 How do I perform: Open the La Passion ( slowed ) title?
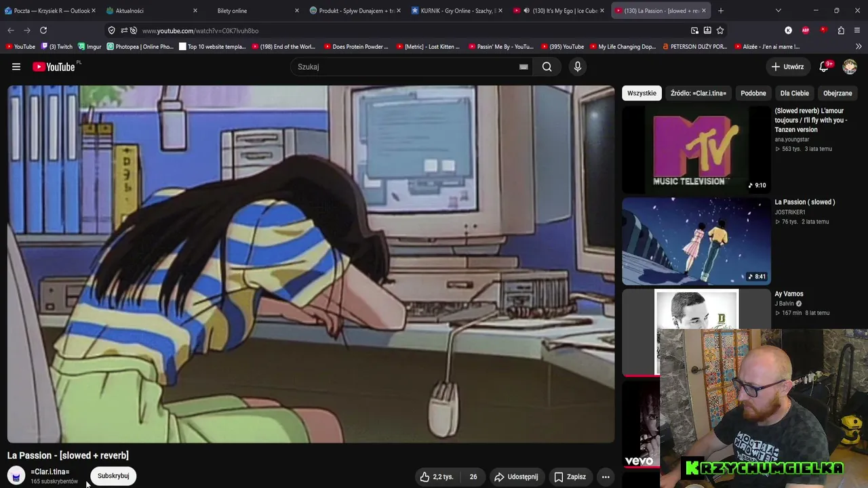pos(805,202)
